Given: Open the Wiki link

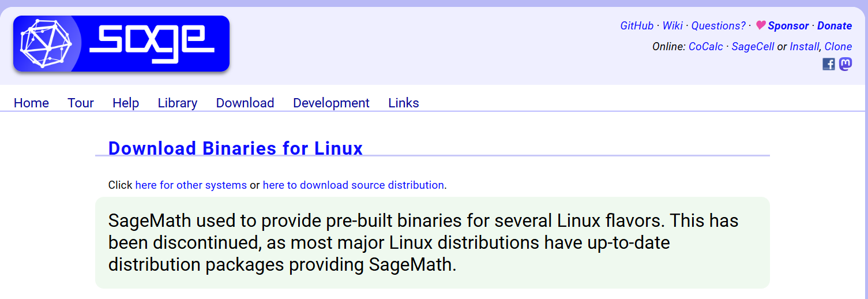Looking at the screenshot, I should [x=672, y=26].
